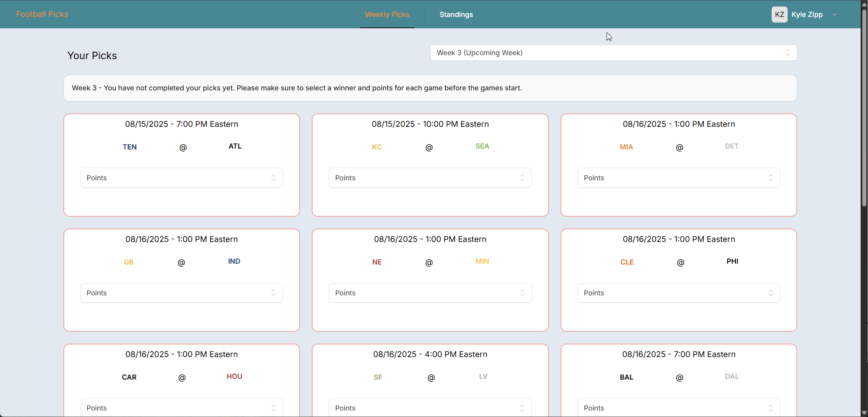Pick DET as the winner
Viewport: 868px width, 417px height.
pyautogui.click(x=732, y=146)
